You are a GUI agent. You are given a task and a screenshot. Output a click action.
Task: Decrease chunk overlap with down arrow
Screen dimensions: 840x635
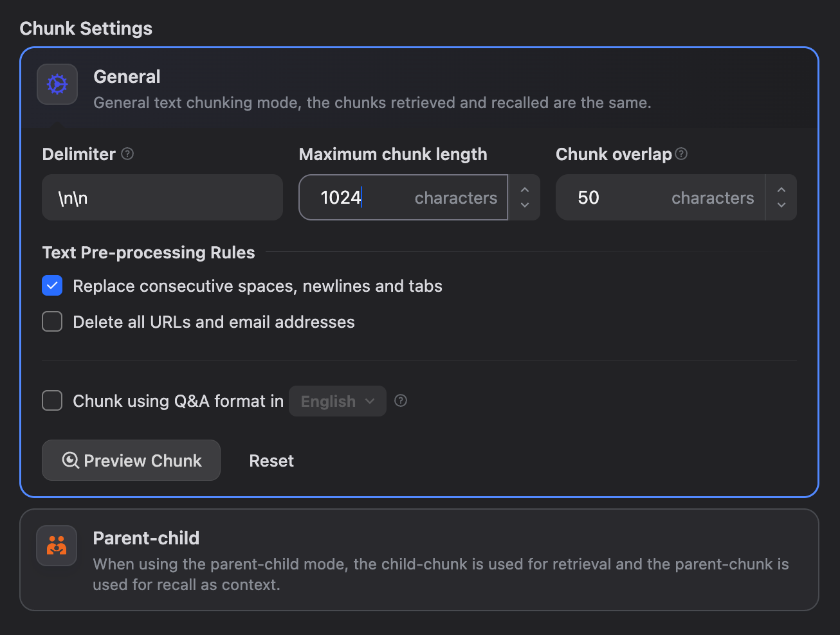click(x=781, y=205)
